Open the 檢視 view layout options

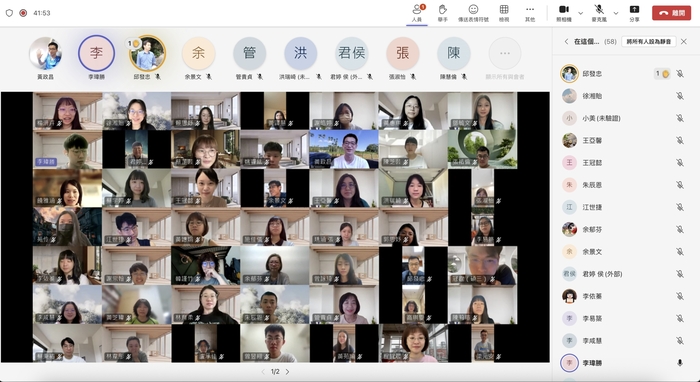click(504, 13)
